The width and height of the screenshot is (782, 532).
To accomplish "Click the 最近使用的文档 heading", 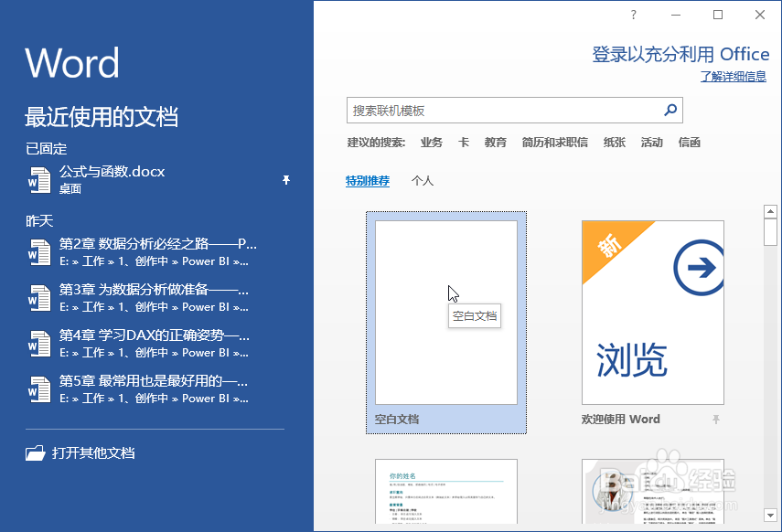I will tap(102, 117).
